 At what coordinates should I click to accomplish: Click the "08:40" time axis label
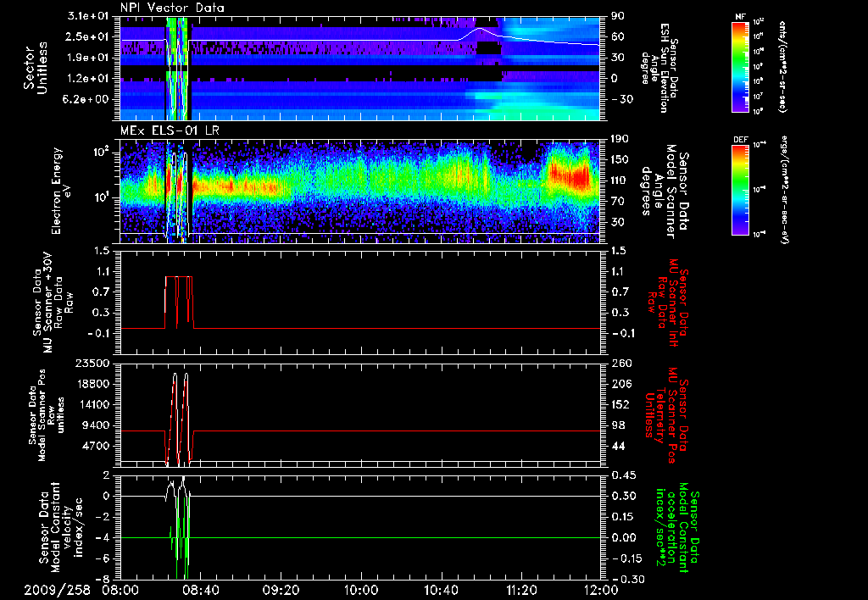(x=200, y=590)
